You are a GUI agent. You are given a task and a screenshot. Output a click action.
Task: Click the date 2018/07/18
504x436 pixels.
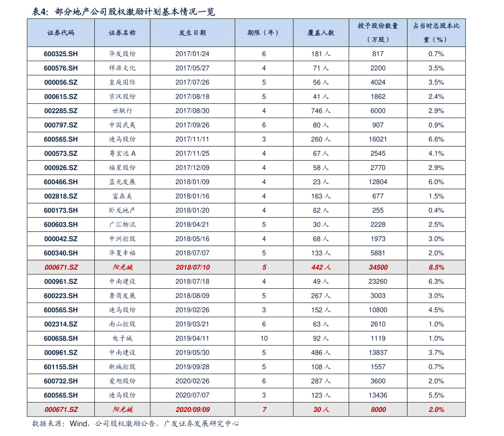(x=192, y=281)
